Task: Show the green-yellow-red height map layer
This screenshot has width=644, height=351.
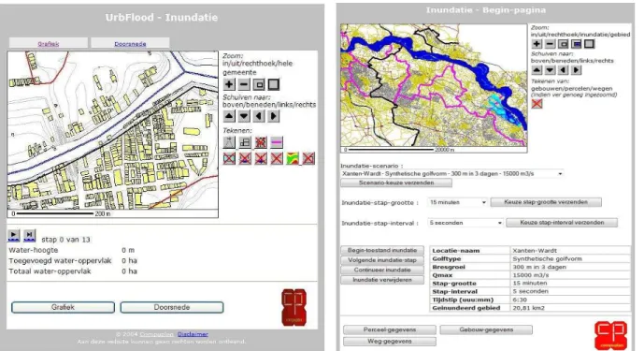Action: [x=293, y=158]
